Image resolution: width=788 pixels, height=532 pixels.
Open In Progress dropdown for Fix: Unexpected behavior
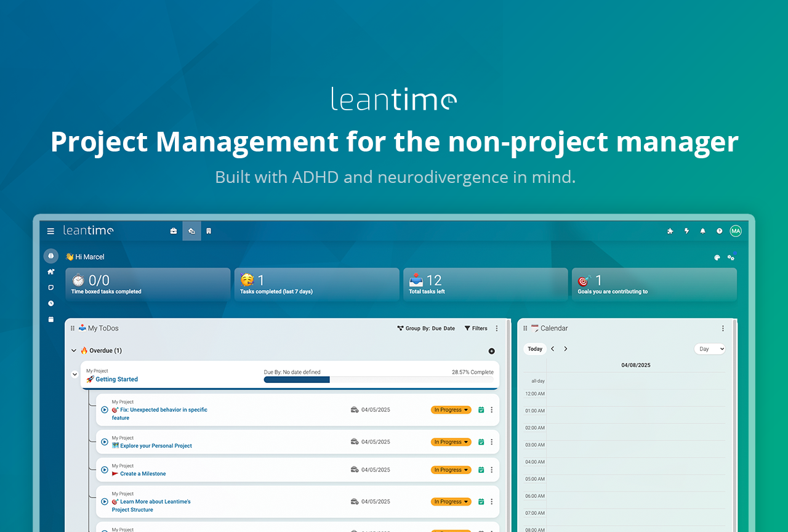[451, 409]
